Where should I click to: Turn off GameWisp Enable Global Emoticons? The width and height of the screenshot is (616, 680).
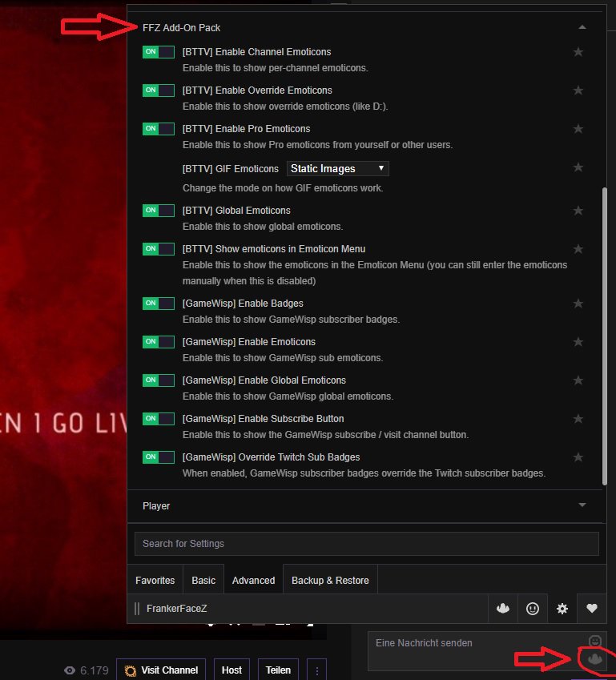coord(159,380)
